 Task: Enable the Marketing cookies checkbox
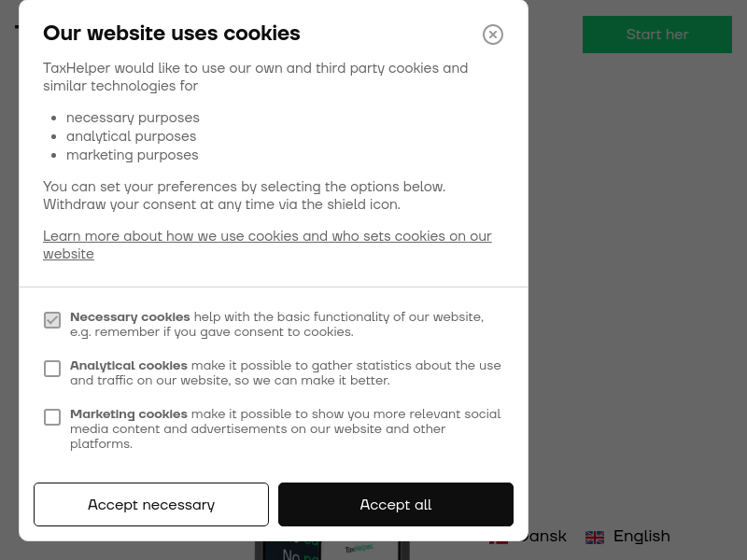(x=52, y=417)
